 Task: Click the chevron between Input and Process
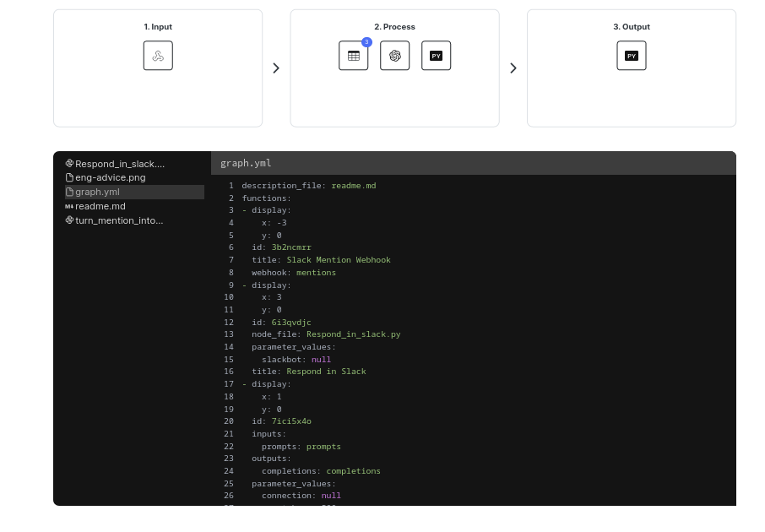(276, 68)
